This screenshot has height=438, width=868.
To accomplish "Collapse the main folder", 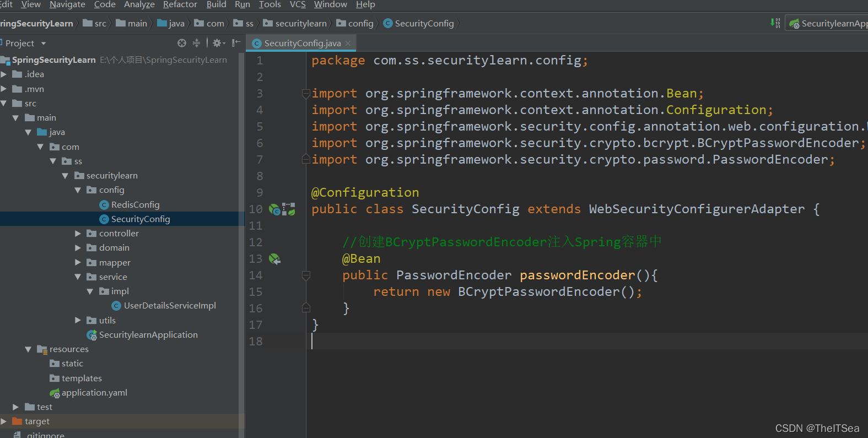I will [15, 118].
